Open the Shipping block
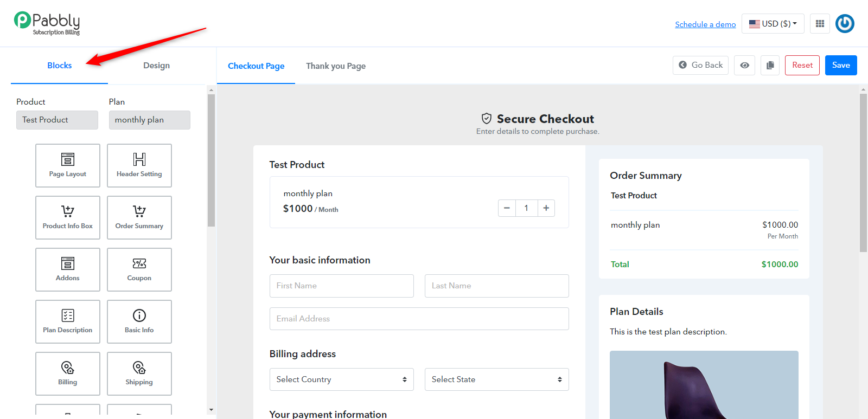This screenshot has height=419, width=868. click(139, 373)
